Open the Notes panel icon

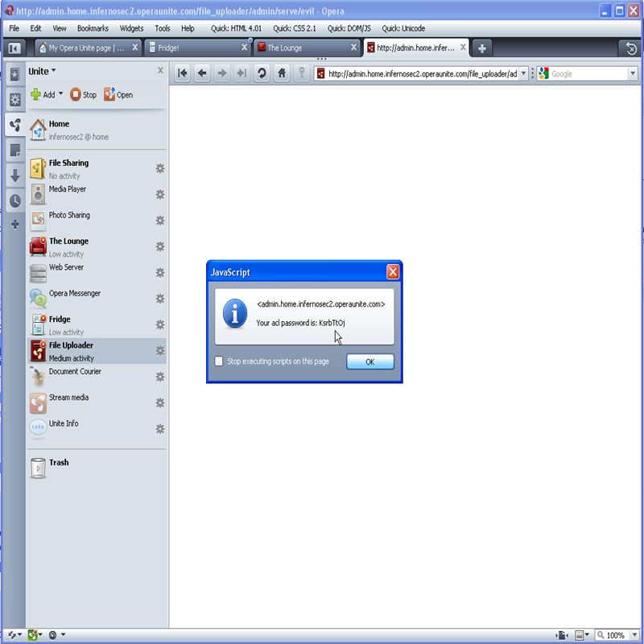pos(14,151)
